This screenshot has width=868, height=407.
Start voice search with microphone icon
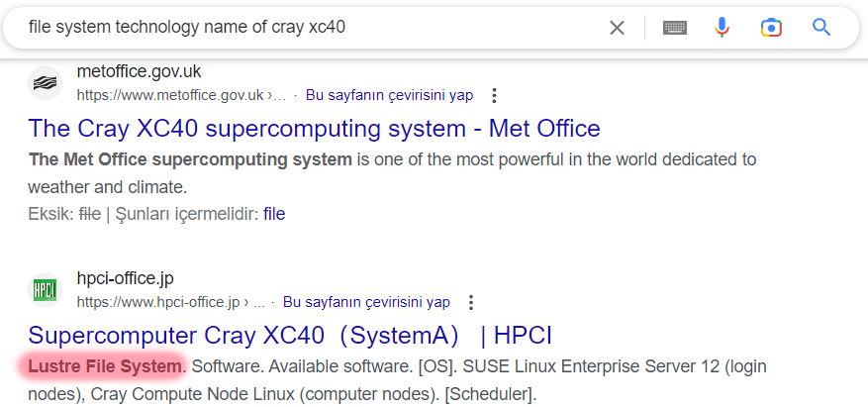[x=723, y=28]
